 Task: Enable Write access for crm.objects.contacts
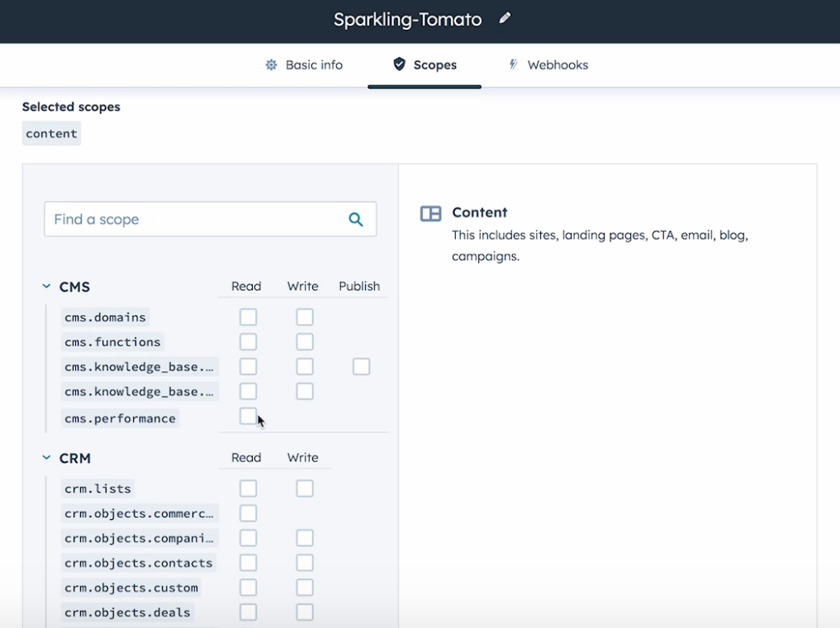point(304,562)
